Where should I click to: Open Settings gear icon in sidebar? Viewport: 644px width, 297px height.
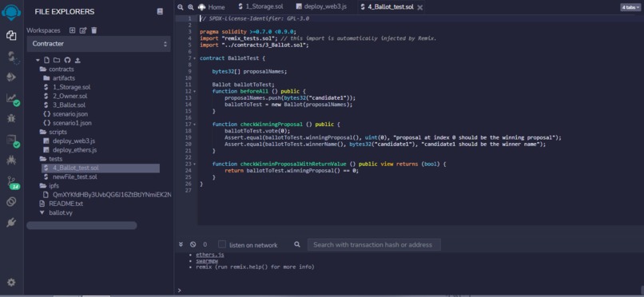(11, 283)
